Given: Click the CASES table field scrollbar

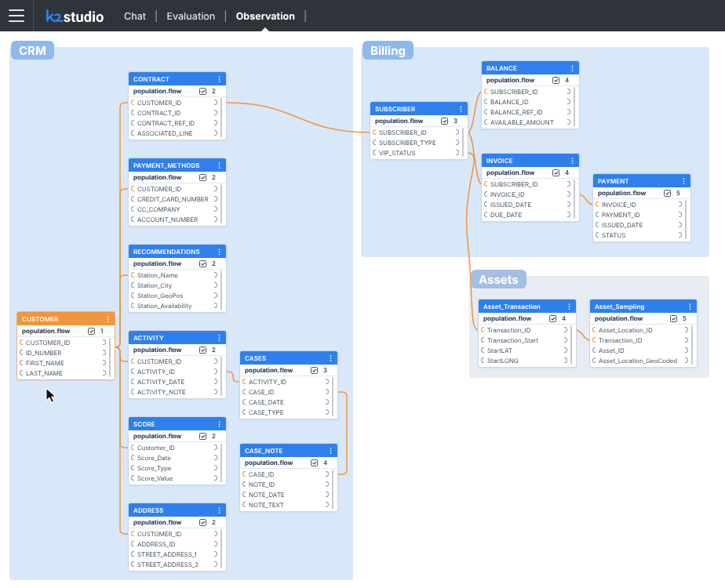Looking at the screenshot, I should coord(333,397).
